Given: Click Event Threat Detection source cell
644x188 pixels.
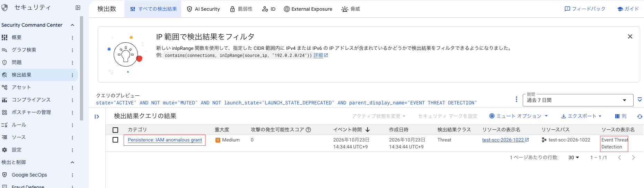Looking at the screenshot, I should 615,143.
